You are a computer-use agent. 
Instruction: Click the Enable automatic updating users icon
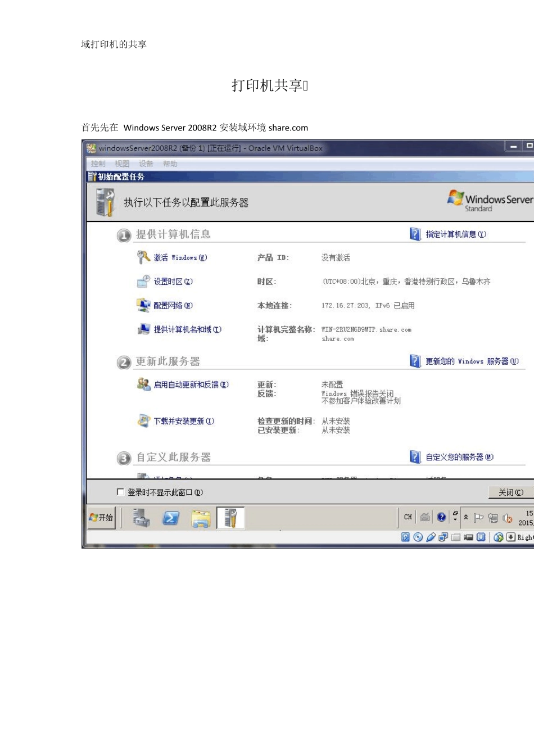pyautogui.click(x=143, y=384)
